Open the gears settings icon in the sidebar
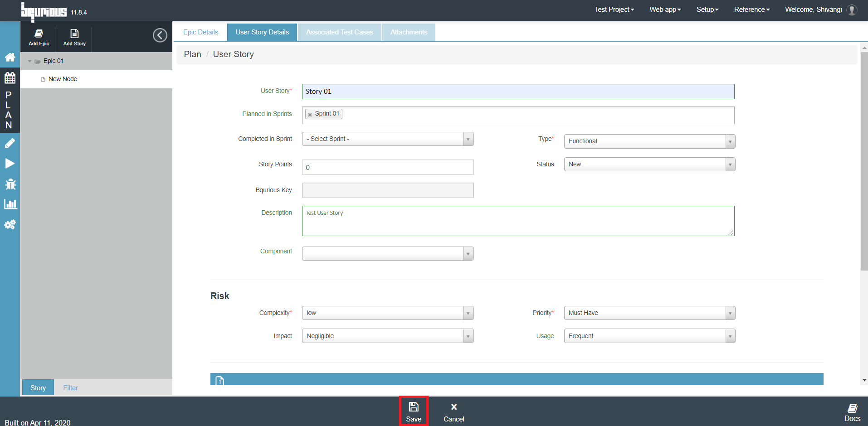The width and height of the screenshot is (868, 426). coord(10,224)
